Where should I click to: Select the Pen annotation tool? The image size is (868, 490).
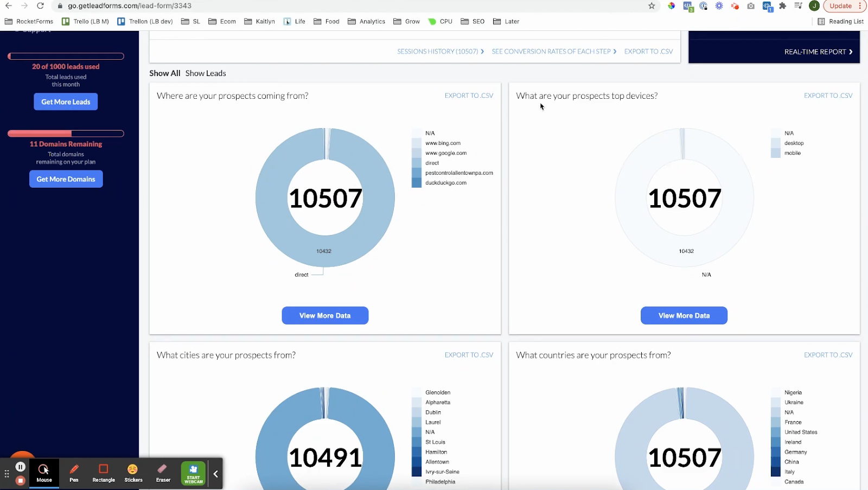(74, 472)
